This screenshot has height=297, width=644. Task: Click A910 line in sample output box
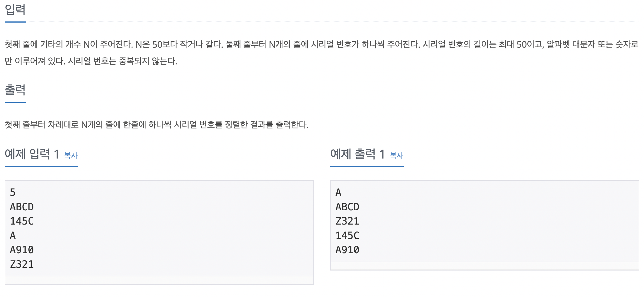point(347,250)
